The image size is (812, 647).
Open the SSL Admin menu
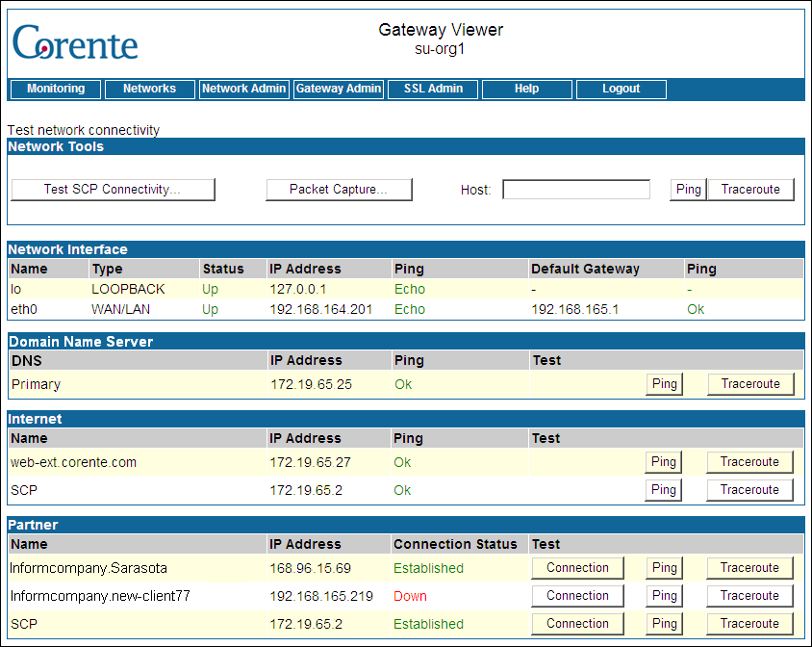pyautogui.click(x=433, y=89)
